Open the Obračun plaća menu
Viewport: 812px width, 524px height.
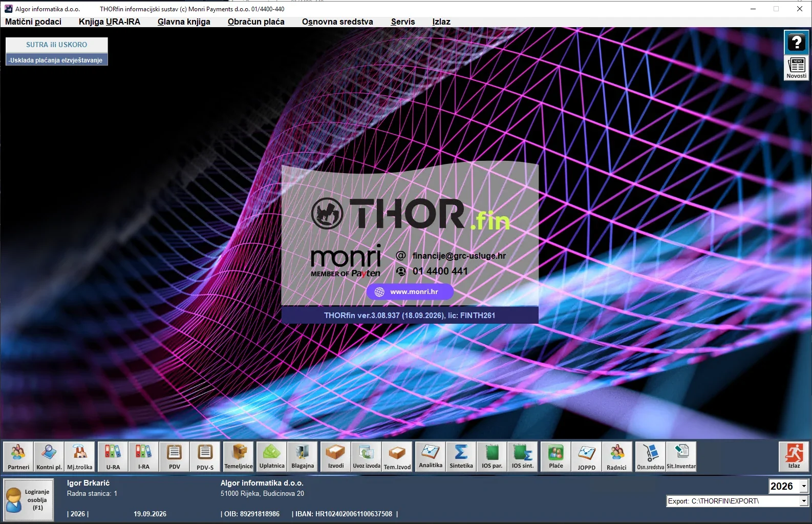(256, 22)
